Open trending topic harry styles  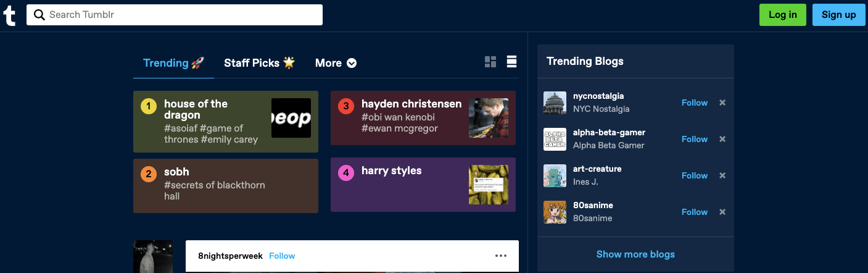point(423,185)
